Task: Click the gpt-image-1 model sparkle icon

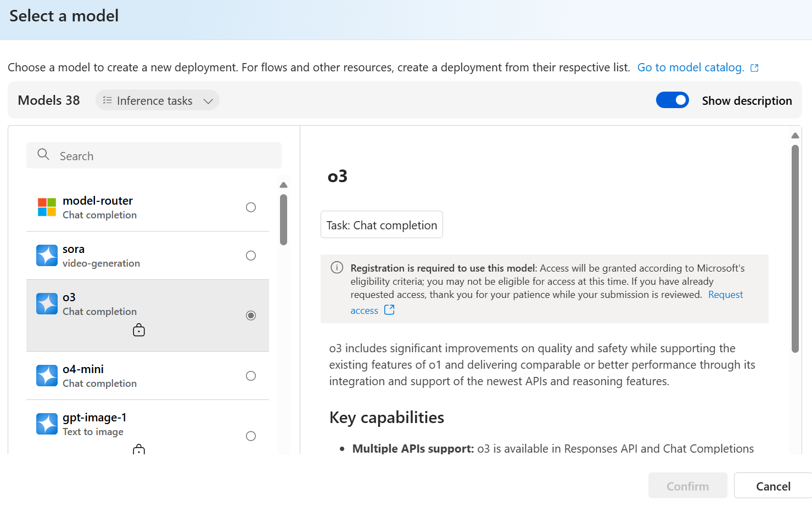Action: coord(47,424)
